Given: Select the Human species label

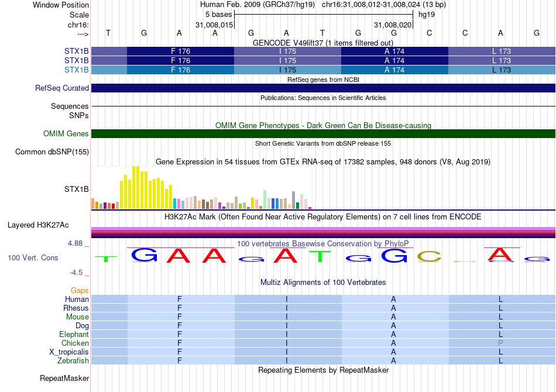Looking at the screenshot, I should coord(77,299).
